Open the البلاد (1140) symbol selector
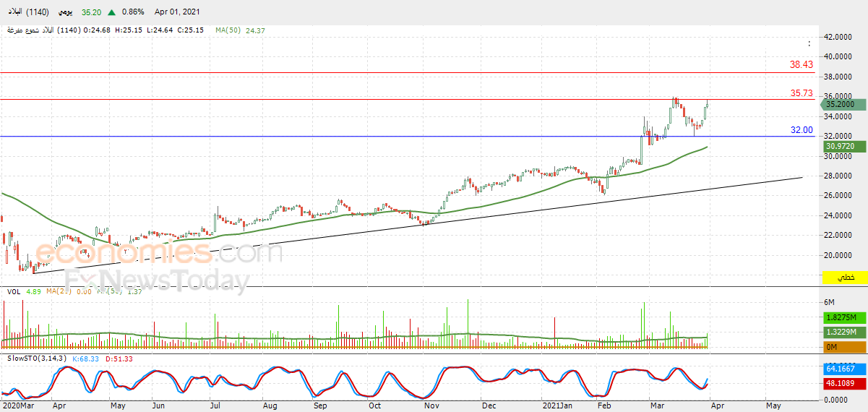The width and height of the screenshot is (868, 412). (x=27, y=12)
